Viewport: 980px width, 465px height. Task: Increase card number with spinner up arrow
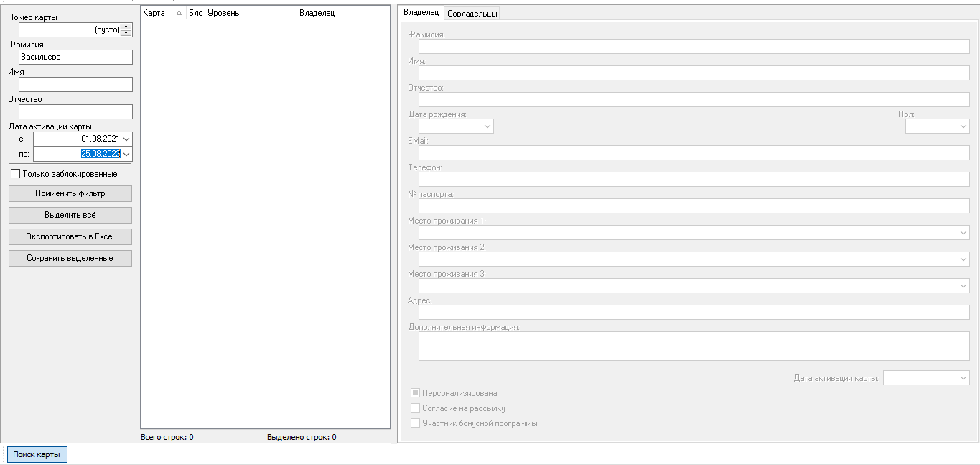tap(126, 26)
